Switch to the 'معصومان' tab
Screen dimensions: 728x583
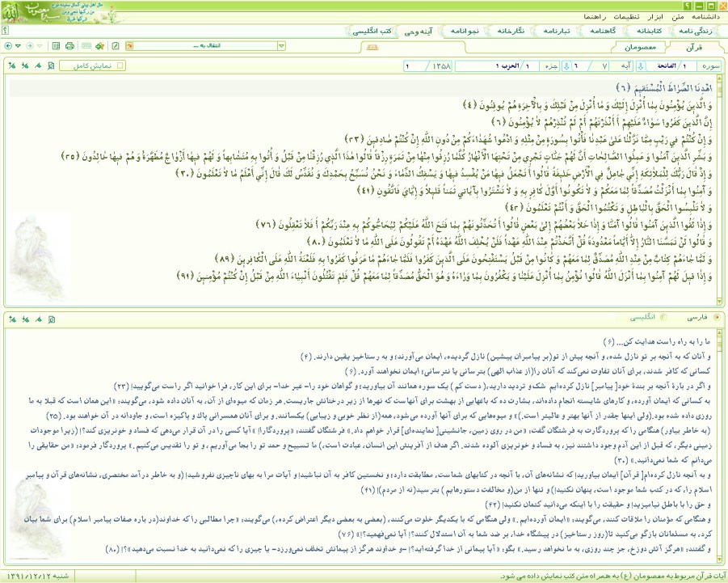click(x=640, y=48)
